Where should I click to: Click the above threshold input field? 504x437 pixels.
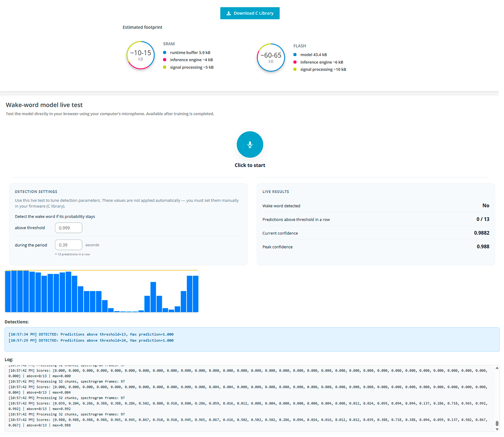[68, 228]
